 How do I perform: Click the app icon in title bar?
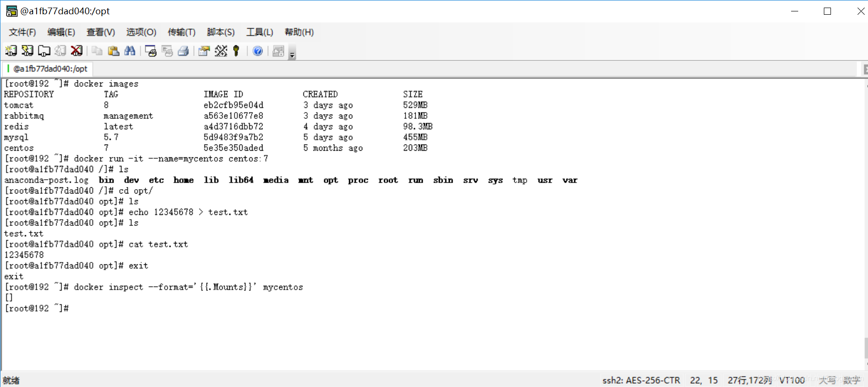pyautogui.click(x=12, y=11)
